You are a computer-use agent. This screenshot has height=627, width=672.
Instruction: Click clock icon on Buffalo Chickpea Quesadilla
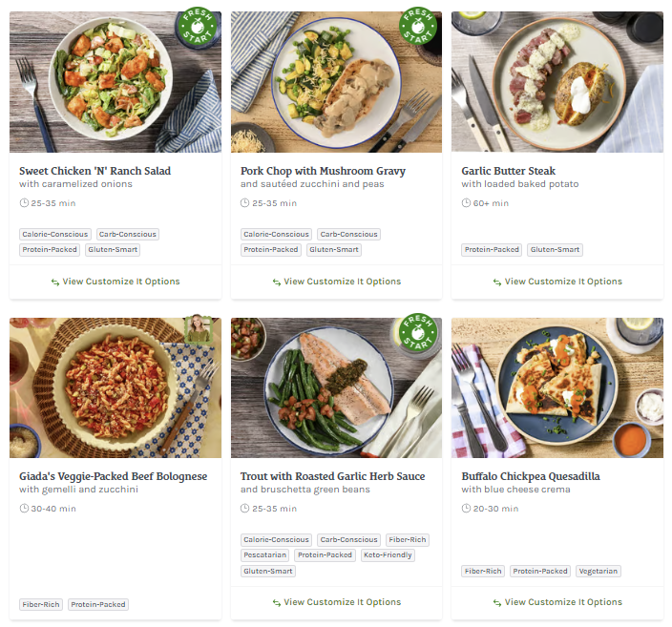point(466,509)
